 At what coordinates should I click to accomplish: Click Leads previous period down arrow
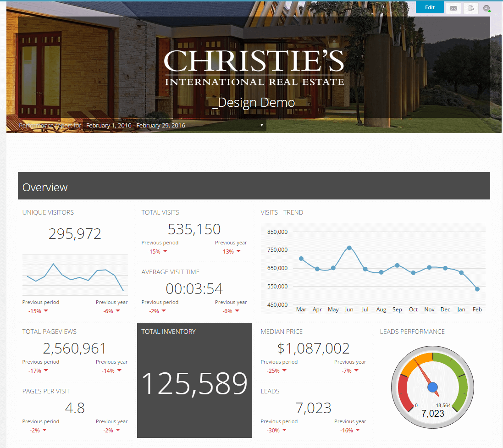tap(284, 430)
